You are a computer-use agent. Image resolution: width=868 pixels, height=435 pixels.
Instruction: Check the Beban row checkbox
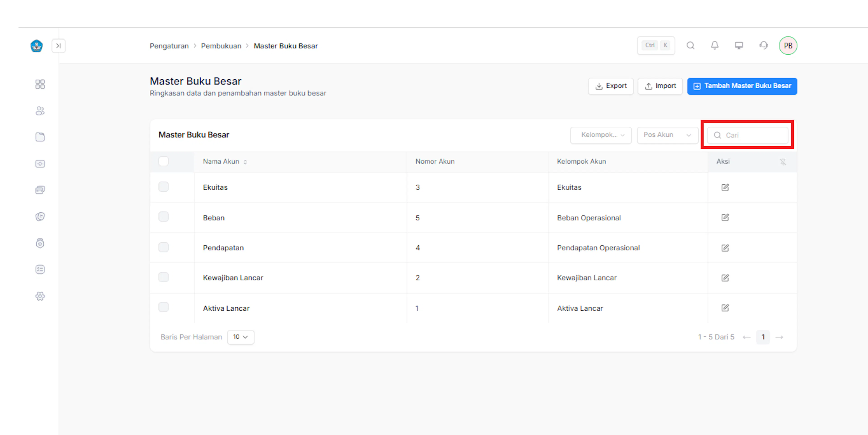pyautogui.click(x=163, y=216)
